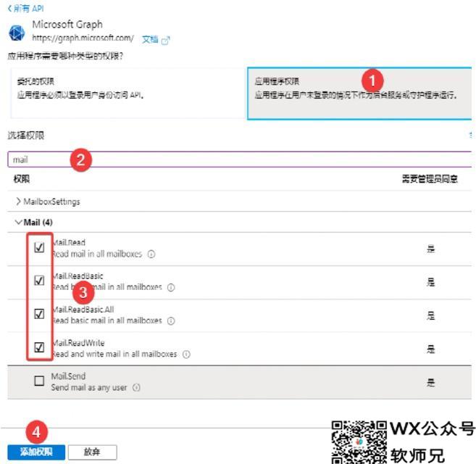Click the permissions column header
The image size is (476, 464).
[x=22, y=179]
